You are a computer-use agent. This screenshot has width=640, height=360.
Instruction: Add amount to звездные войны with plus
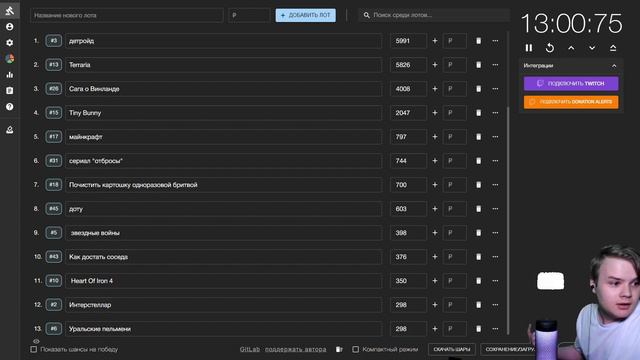(435, 233)
